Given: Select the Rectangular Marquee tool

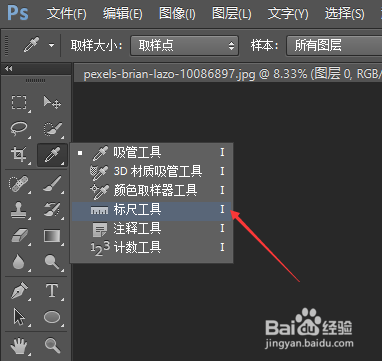Looking at the screenshot, I should click(x=19, y=102).
